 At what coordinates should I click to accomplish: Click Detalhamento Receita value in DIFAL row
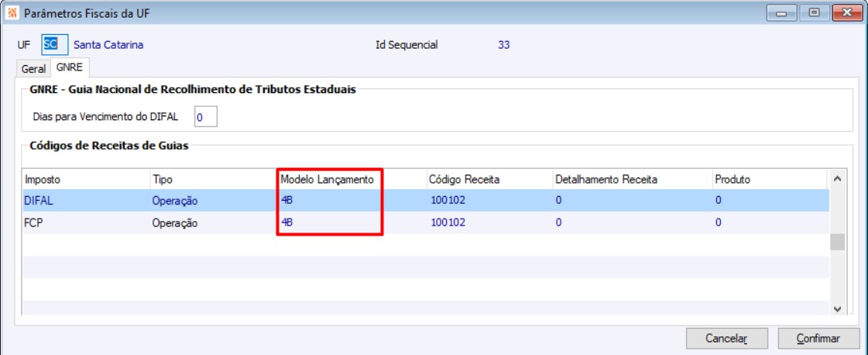(x=559, y=201)
